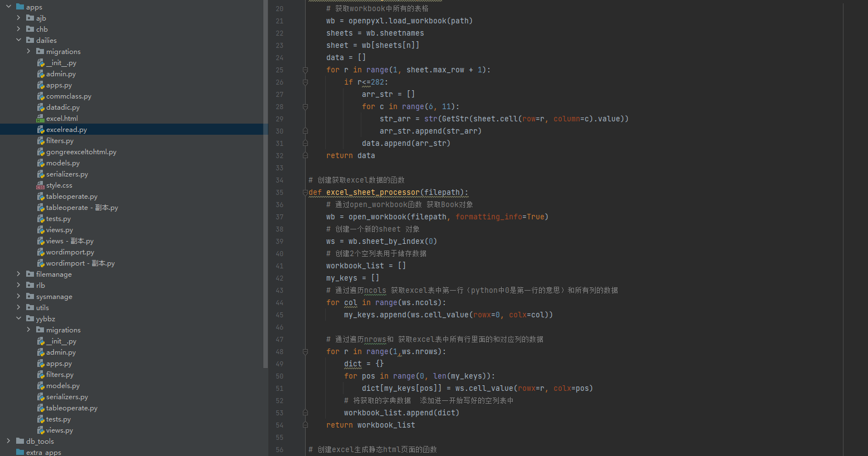Click the excel.html file icon
Image resolution: width=868 pixels, height=456 pixels.
click(40, 119)
